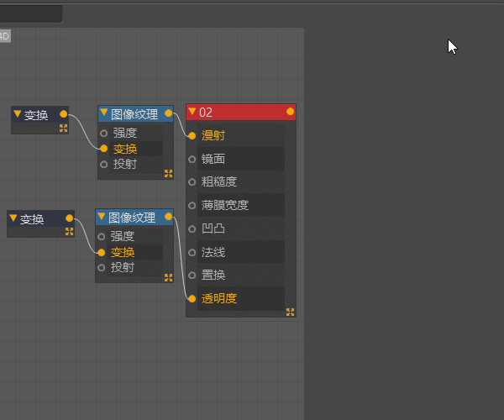Click the output port of the upper 图像纹理 node

point(169,113)
